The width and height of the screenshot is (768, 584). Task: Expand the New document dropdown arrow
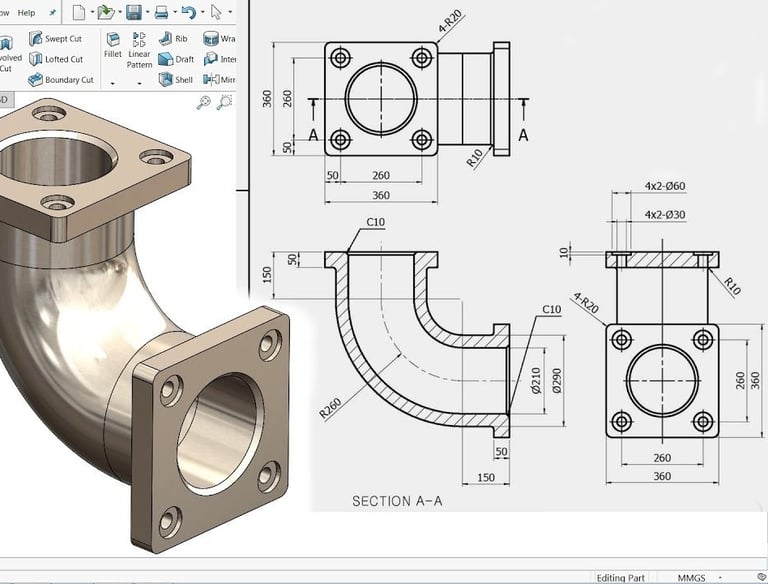coord(93,12)
